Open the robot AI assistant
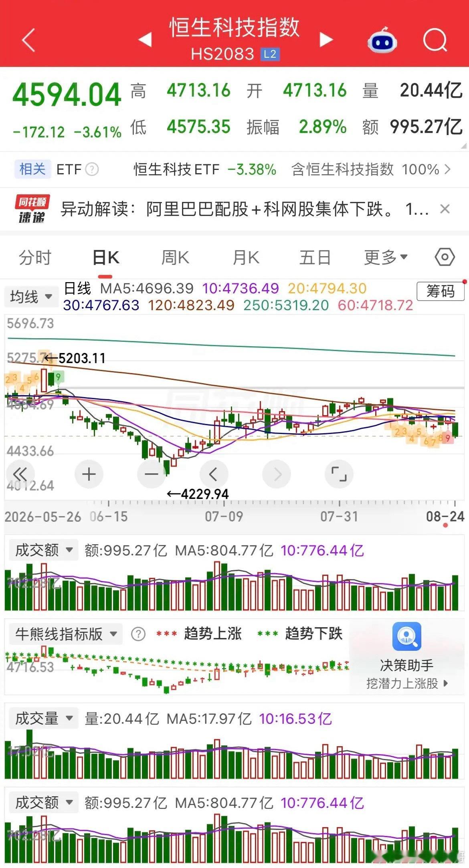 382,40
